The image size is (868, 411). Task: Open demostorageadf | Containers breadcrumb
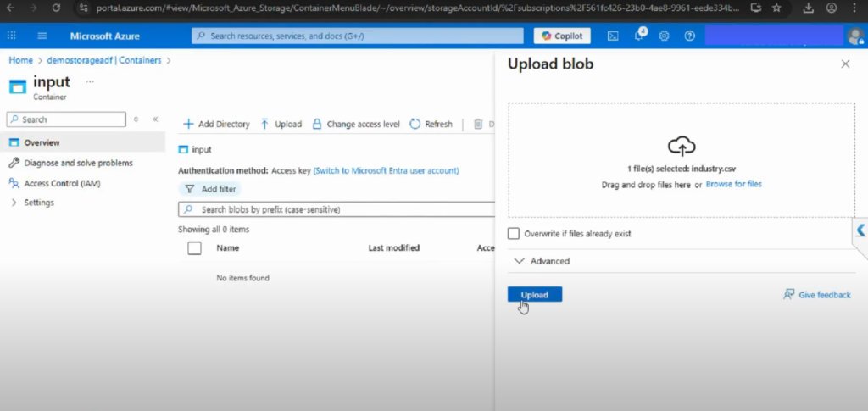coord(104,60)
